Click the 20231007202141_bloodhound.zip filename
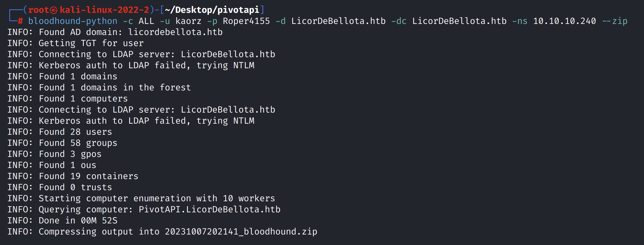The width and height of the screenshot is (644, 245). (241, 232)
